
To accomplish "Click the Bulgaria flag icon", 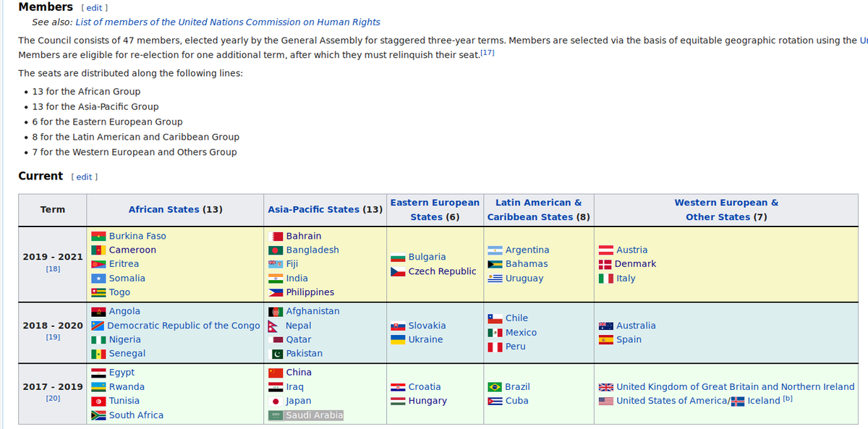I will [x=398, y=257].
